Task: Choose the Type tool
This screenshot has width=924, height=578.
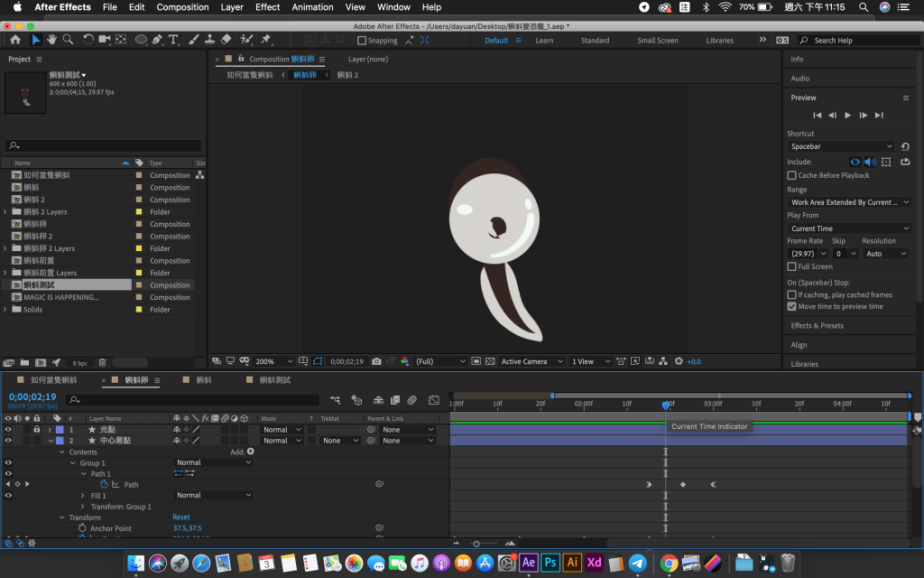Action: click(173, 40)
